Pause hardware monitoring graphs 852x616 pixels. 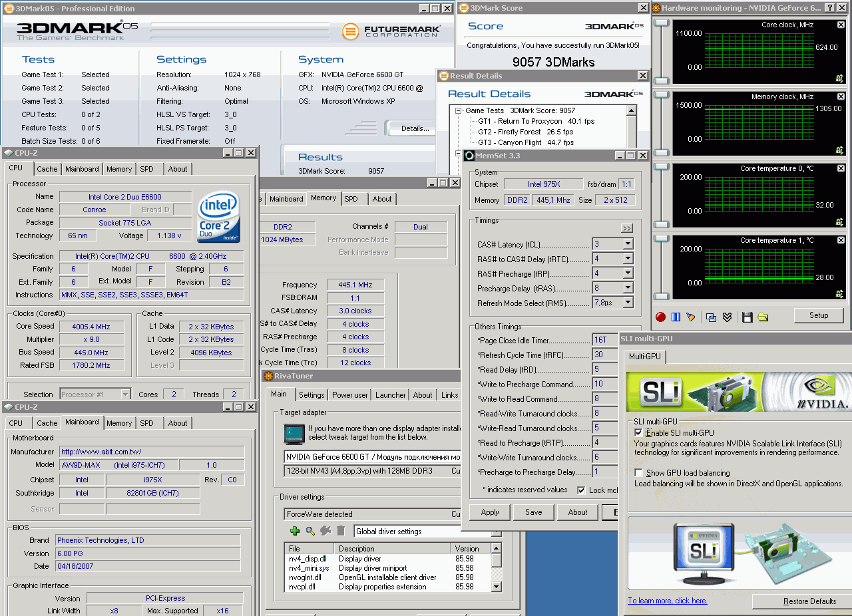click(x=676, y=317)
